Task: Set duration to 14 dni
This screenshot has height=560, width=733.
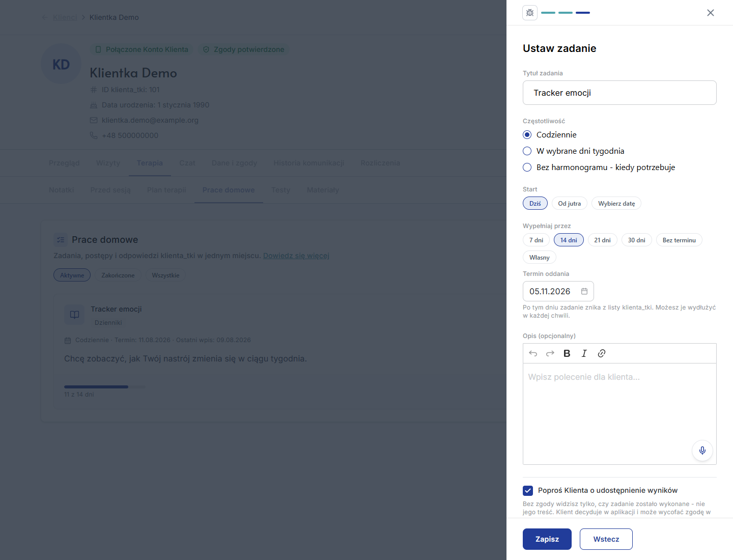Action: [x=569, y=240]
